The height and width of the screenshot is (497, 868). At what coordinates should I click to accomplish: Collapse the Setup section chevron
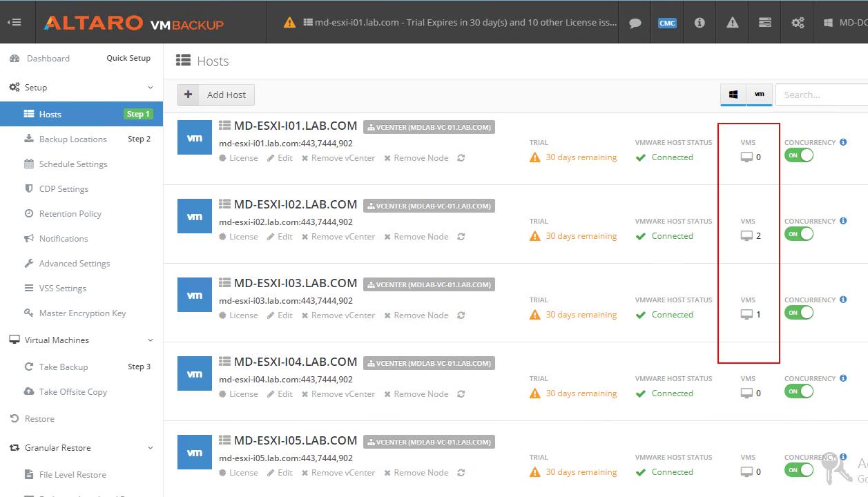[151, 88]
